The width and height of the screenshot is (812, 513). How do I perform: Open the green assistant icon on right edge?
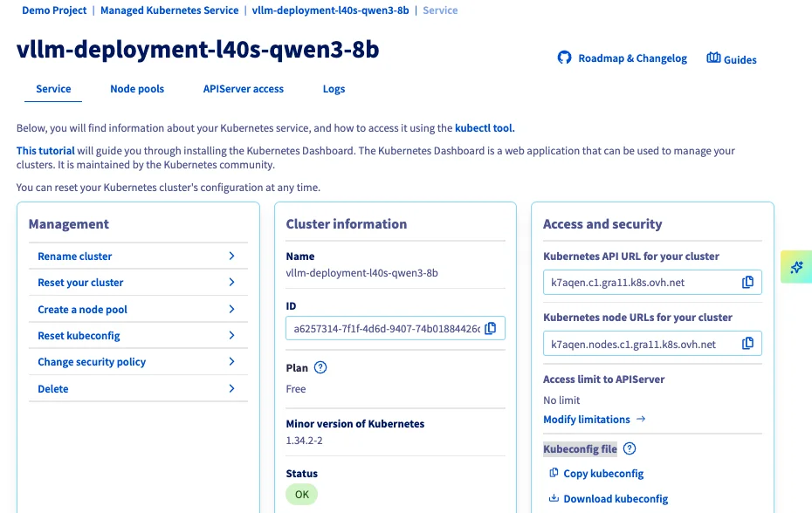coord(795,267)
